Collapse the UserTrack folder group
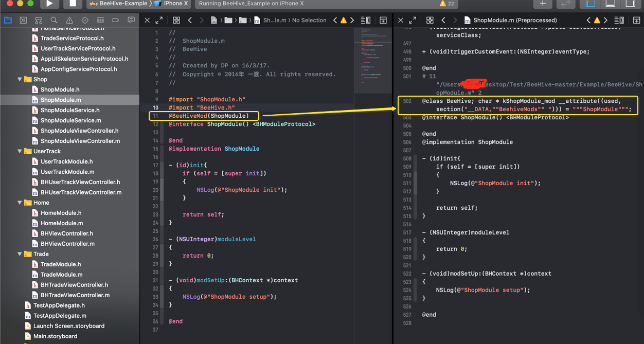This screenshot has width=644, height=344. [20, 151]
